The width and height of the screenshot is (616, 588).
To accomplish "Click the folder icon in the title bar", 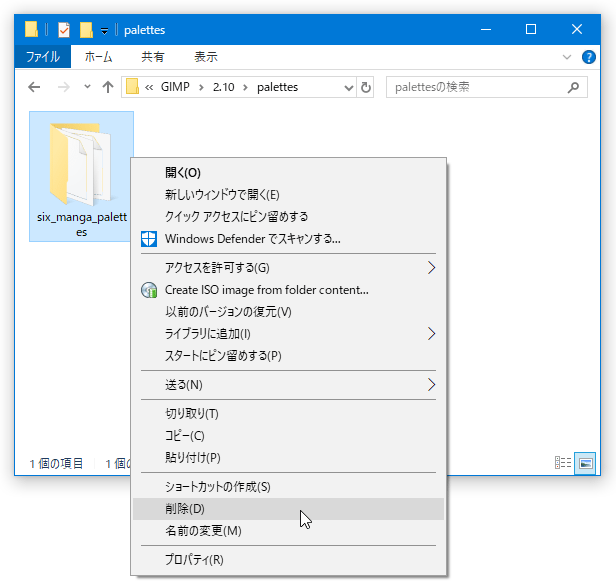I will 31,29.
